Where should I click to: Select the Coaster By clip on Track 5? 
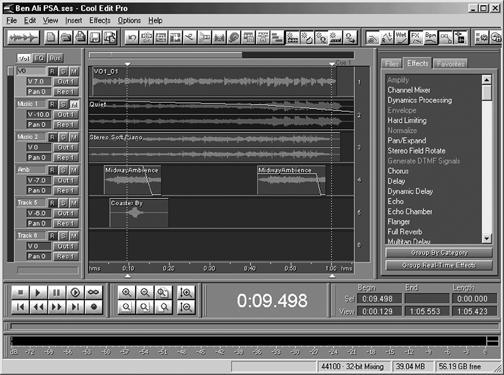(x=139, y=213)
